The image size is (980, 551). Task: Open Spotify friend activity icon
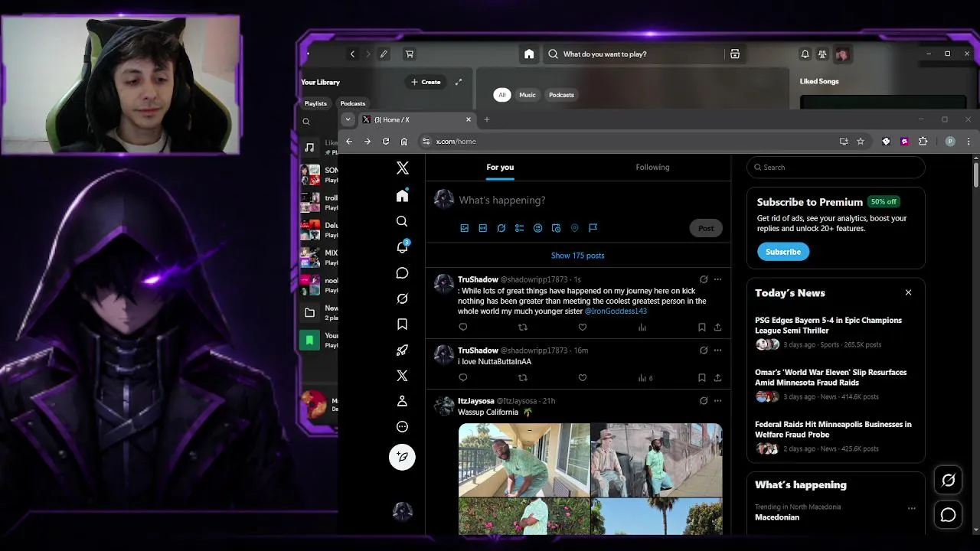tap(822, 54)
